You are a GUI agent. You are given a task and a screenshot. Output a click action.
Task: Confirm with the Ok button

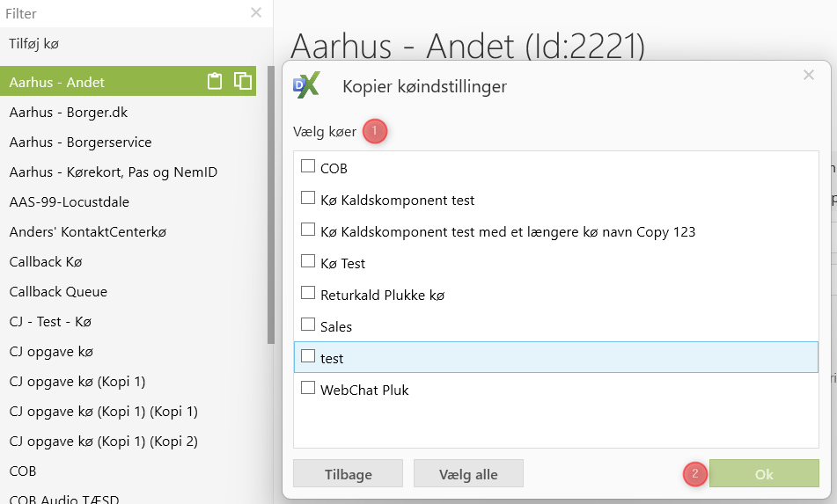[x=764, y=474]
